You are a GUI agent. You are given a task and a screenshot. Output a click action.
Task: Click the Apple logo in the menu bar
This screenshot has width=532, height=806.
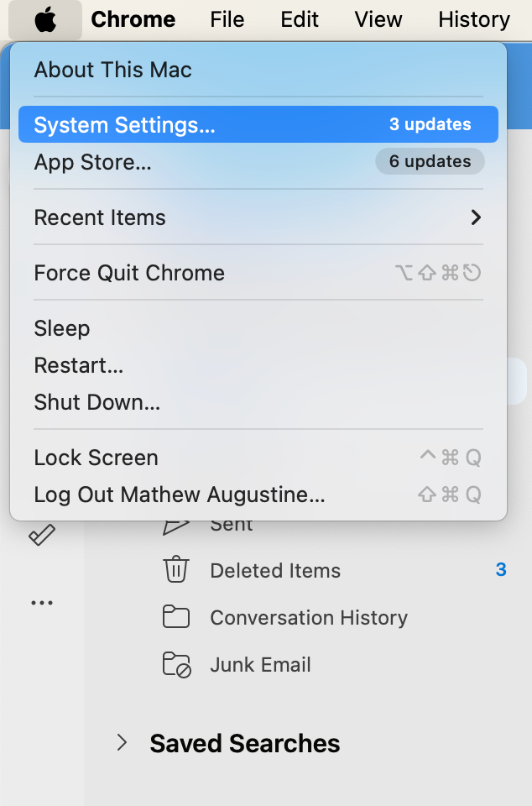point(44,20)
